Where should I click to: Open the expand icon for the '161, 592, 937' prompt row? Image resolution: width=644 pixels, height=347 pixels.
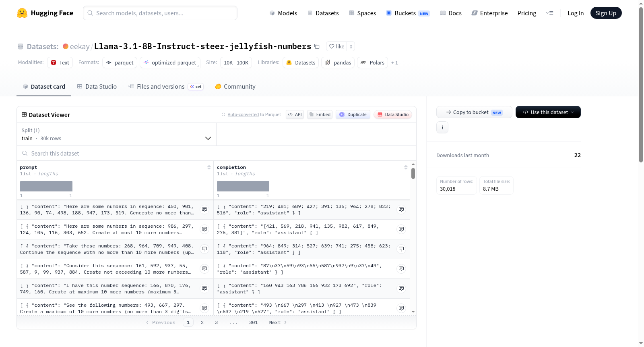pos(204,269)
